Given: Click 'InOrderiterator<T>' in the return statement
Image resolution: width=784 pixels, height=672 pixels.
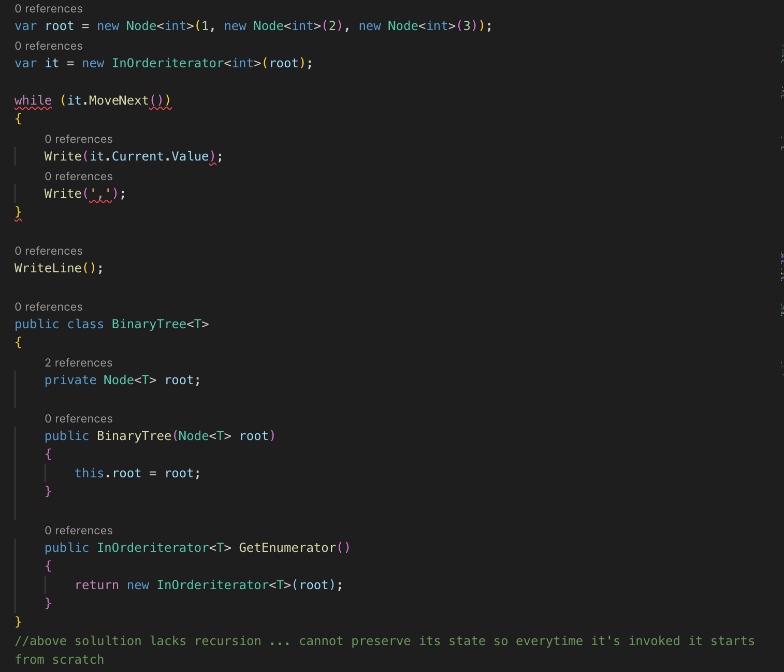Looking at the screenshot, I should 224,585.
